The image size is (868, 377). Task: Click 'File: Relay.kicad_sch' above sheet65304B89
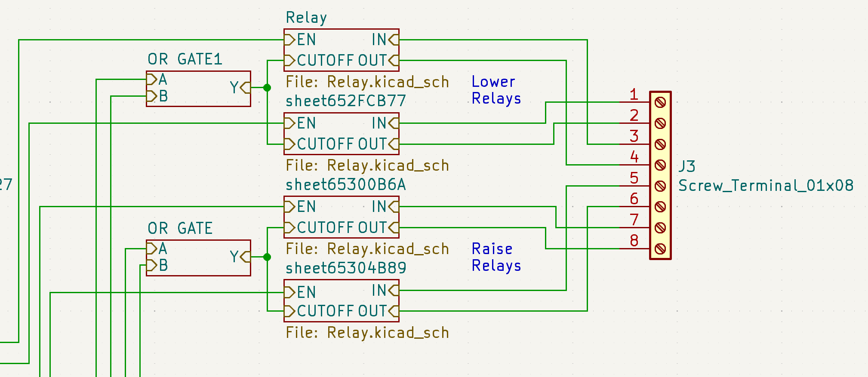(367, 249)
